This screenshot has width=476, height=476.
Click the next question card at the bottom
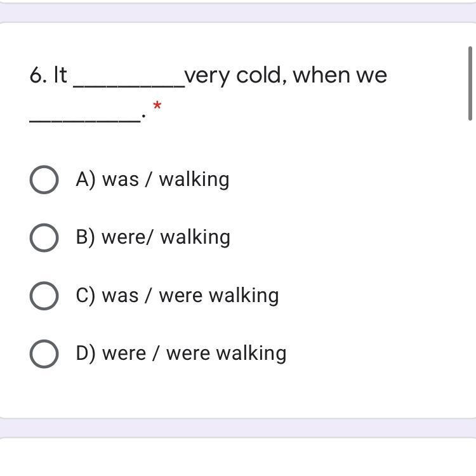click(238, 457)
